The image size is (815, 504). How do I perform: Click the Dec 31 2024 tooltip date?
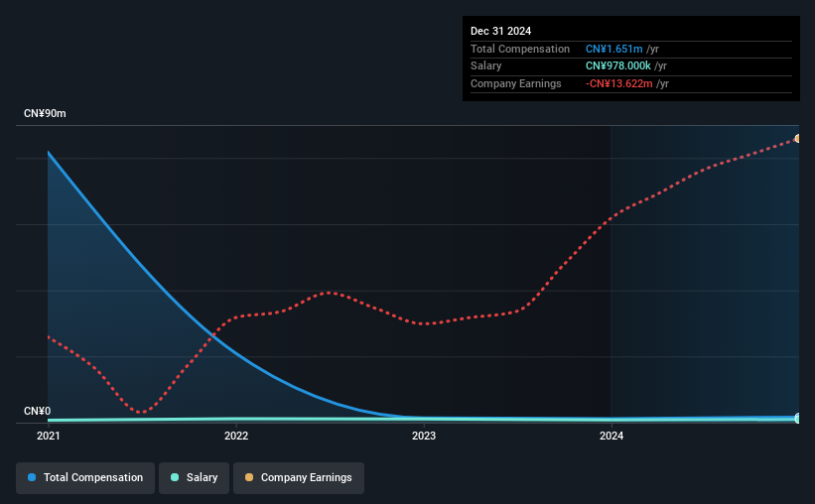[x=500, y=31]
